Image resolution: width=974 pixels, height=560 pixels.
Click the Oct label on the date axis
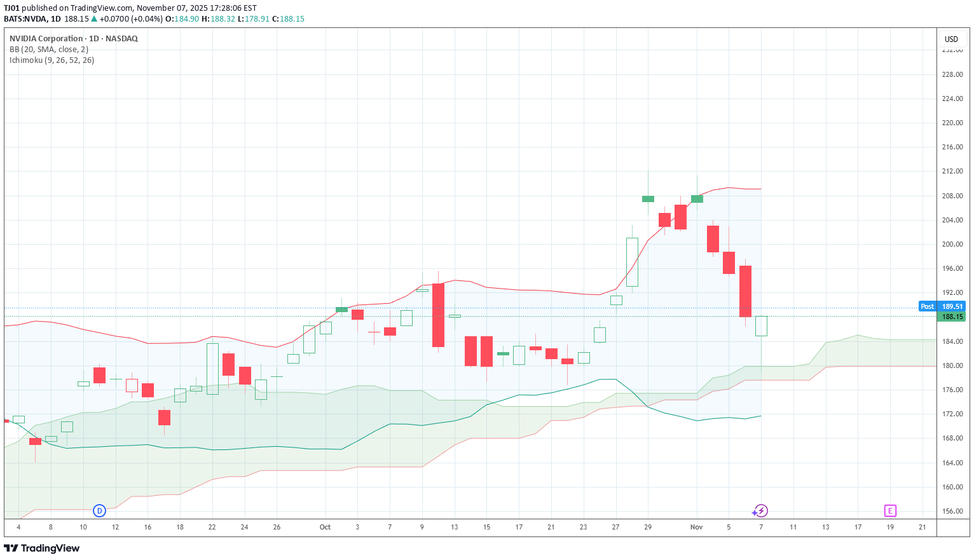tap(325, 527)
